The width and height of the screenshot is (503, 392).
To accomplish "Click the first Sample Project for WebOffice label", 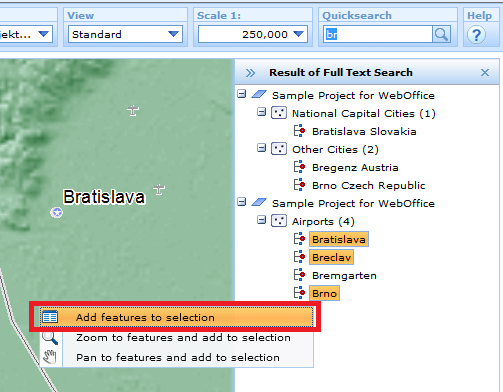I will [x=353, y=95].
